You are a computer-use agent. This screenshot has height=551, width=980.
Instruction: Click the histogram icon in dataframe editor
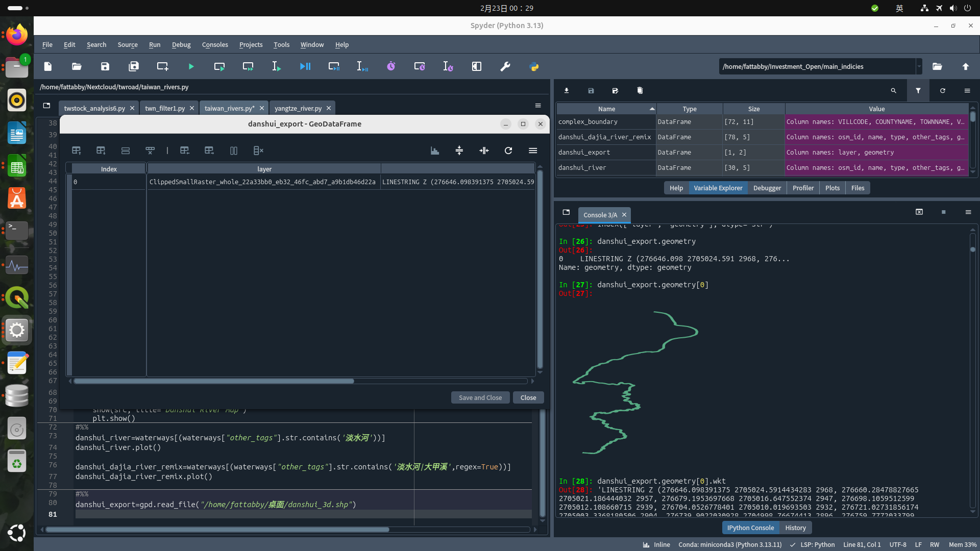coord(435,151)
